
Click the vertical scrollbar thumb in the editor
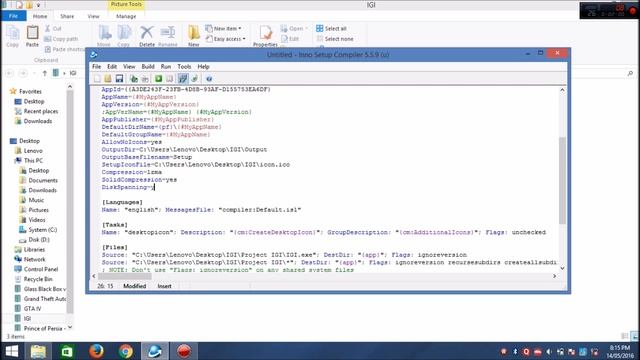[562, 180]
